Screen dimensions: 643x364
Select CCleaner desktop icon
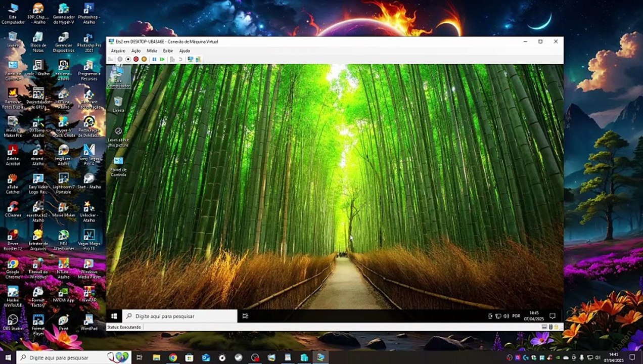(x=13, y=209)
